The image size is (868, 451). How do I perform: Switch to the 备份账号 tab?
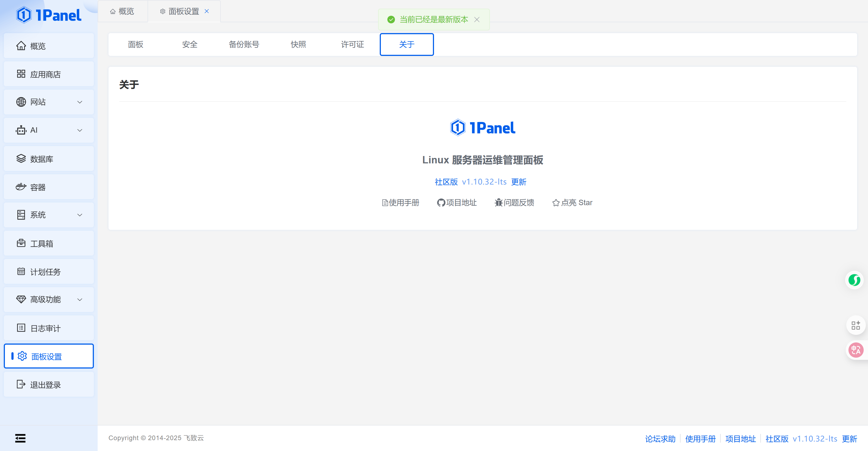click(244, 45)
